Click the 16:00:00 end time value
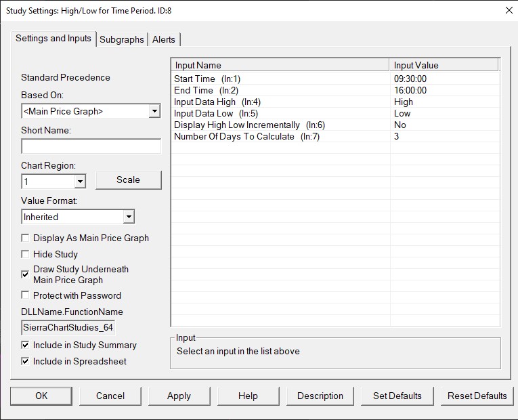The height and width of the screenshot is (420, 518). click(410, 90)
